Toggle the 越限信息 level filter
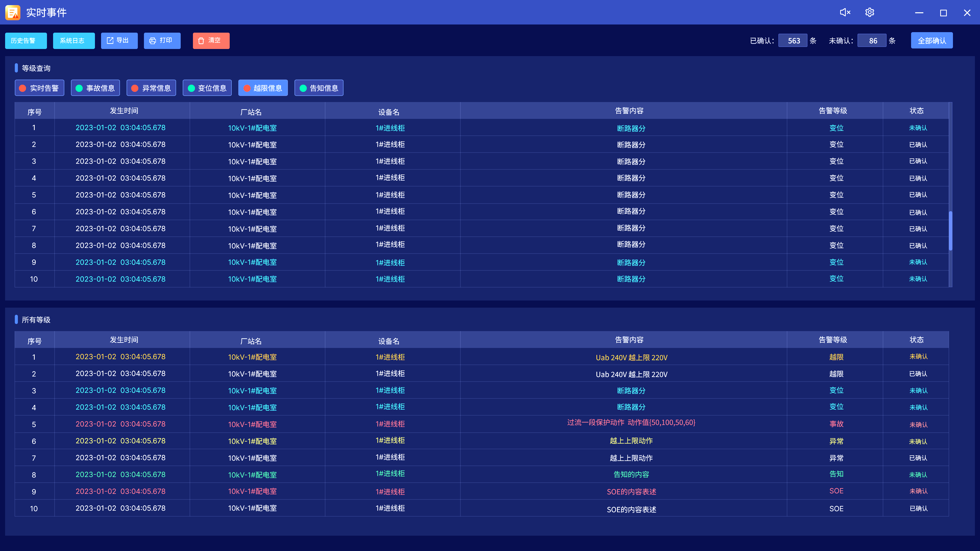Screen dimensions: 980x551 click(263, 88)
